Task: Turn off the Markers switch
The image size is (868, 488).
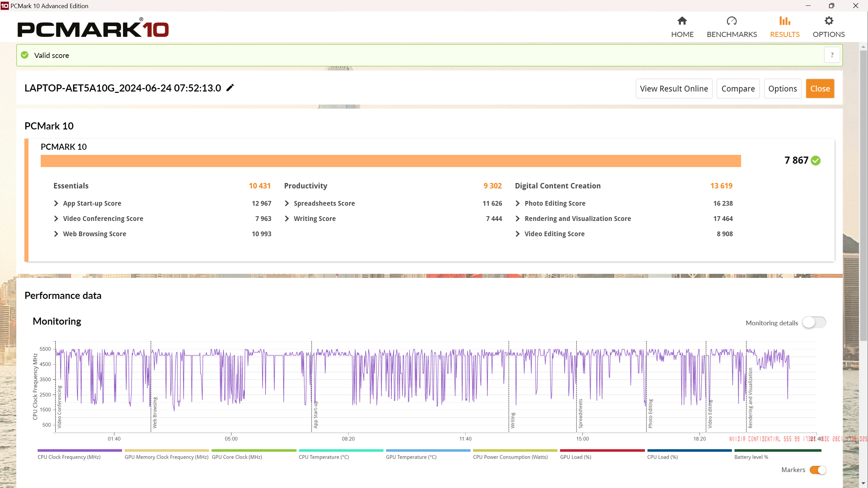Action: (818, 470)
